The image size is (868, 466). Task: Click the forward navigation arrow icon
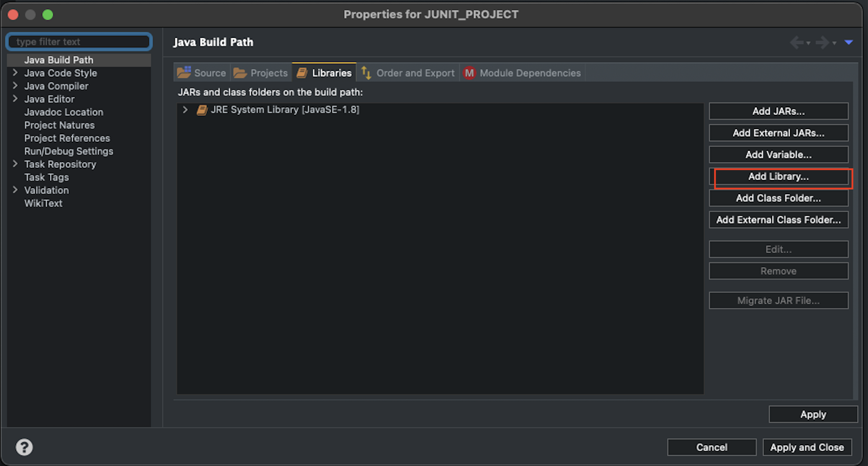click(x=824, y=42)
